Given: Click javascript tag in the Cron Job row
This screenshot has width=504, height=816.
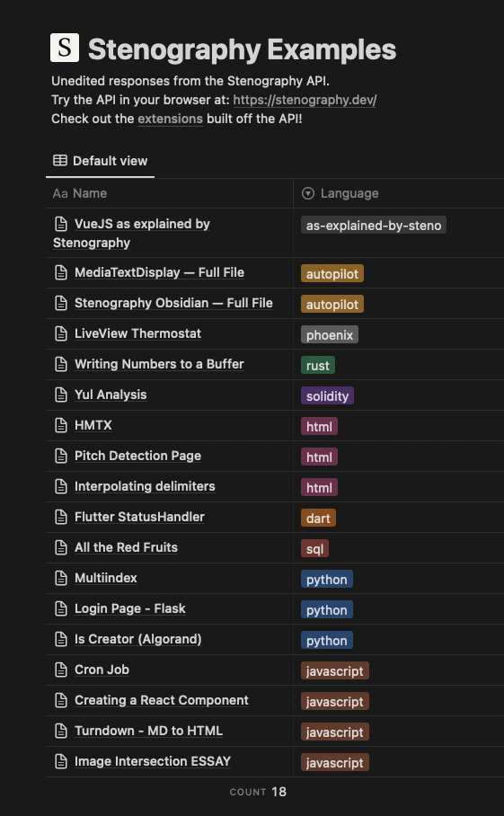Looking at the screenshot, I should (335, 670).
